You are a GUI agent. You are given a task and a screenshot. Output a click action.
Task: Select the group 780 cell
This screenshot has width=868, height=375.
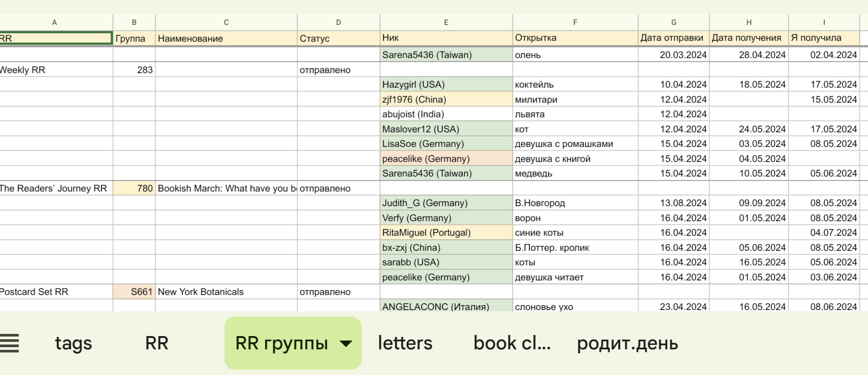tap(134, 188)
